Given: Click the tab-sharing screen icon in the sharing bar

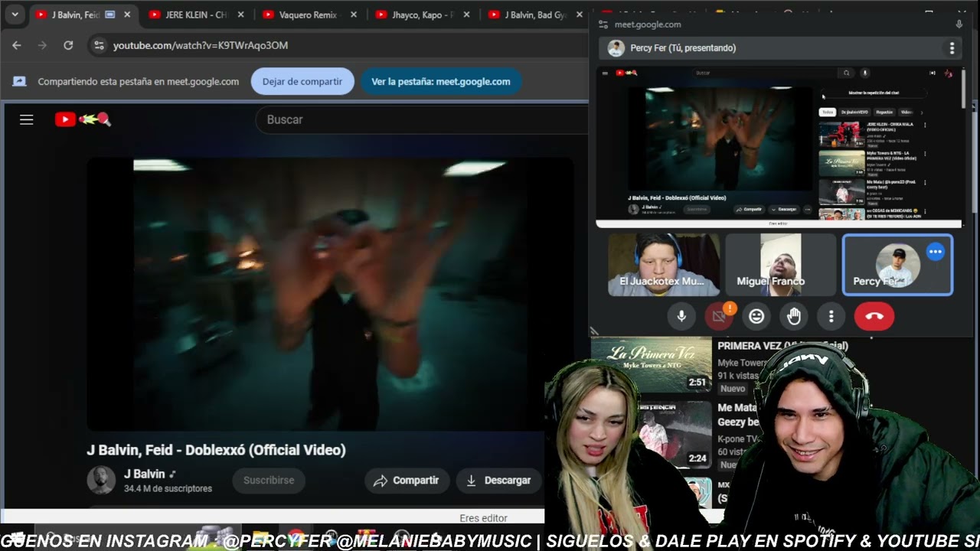Looking at the screenshot, I should pos(20,81).
